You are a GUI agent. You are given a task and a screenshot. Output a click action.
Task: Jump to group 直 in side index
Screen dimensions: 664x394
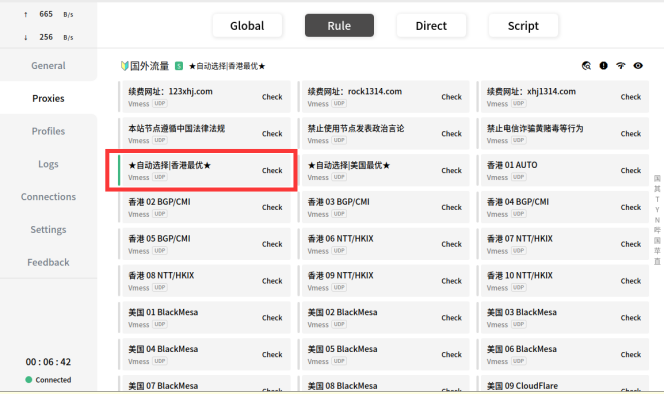pos(657,261)
